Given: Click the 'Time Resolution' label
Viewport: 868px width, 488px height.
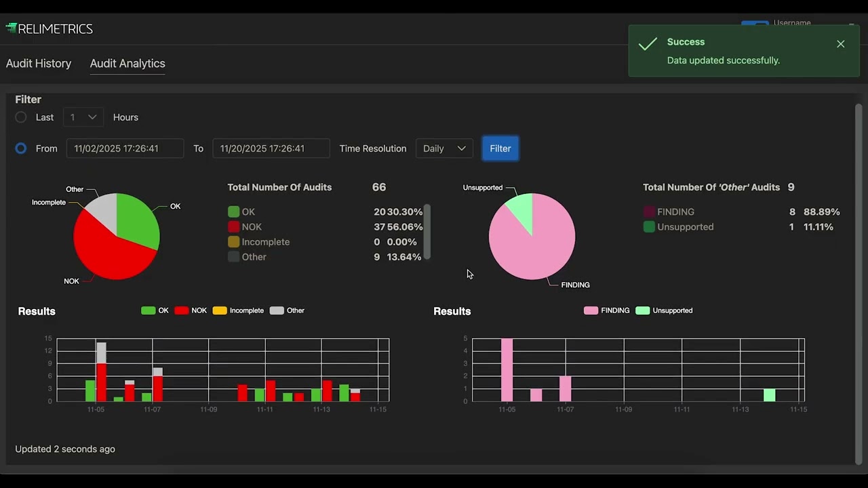Looking at the screenshot, I should (x=373, y=148).
